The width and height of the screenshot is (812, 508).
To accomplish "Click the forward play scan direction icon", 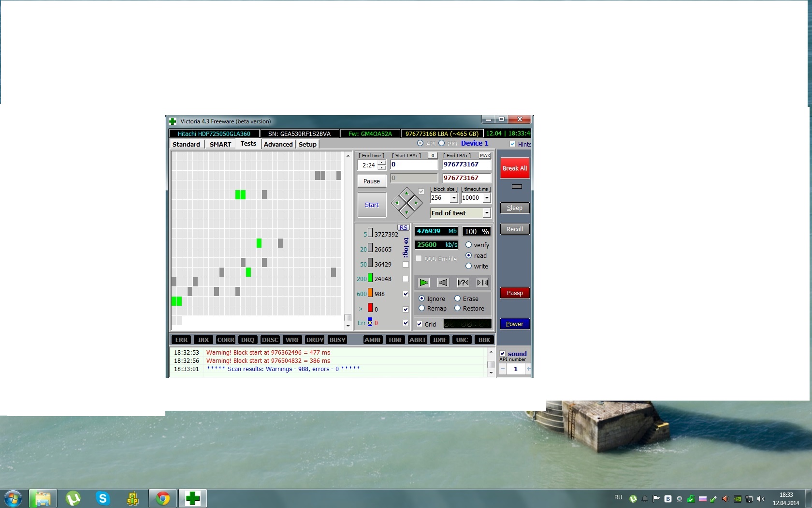I will coord(424,283).
